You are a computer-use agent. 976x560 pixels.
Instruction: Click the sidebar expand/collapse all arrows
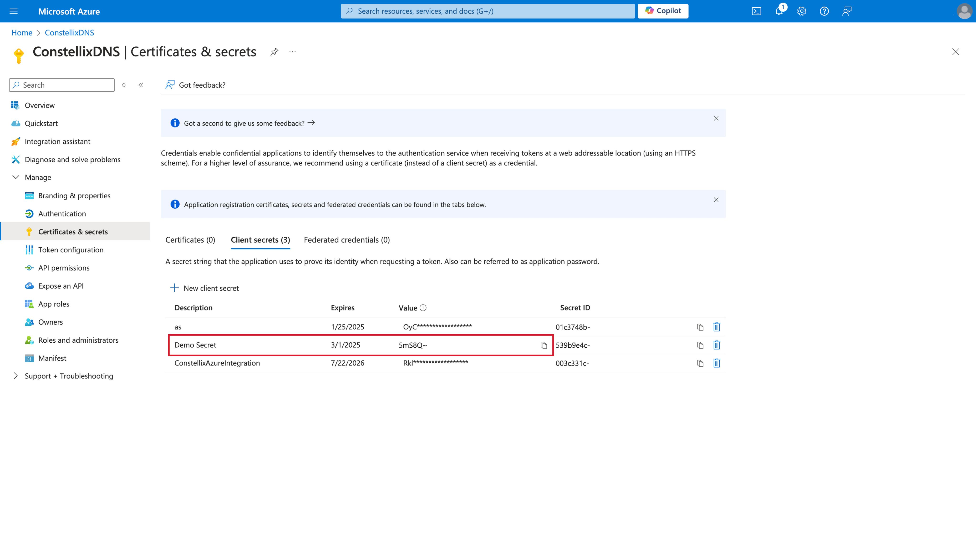(x=123, y=85)
